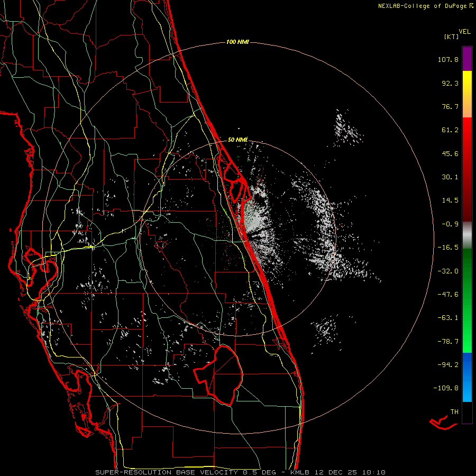Screen dimensions: 476x476
Task: Click the 10:10 timestamp text
Action: [x=374, y=472]
